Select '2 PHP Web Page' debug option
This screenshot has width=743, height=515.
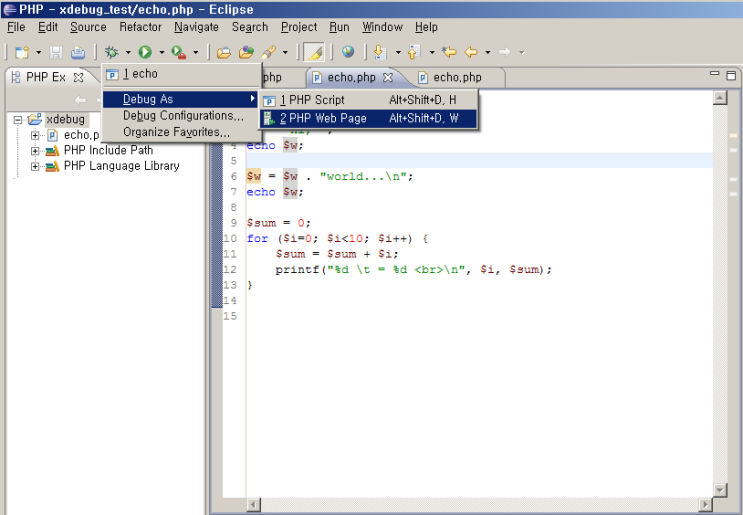(368, 118)
